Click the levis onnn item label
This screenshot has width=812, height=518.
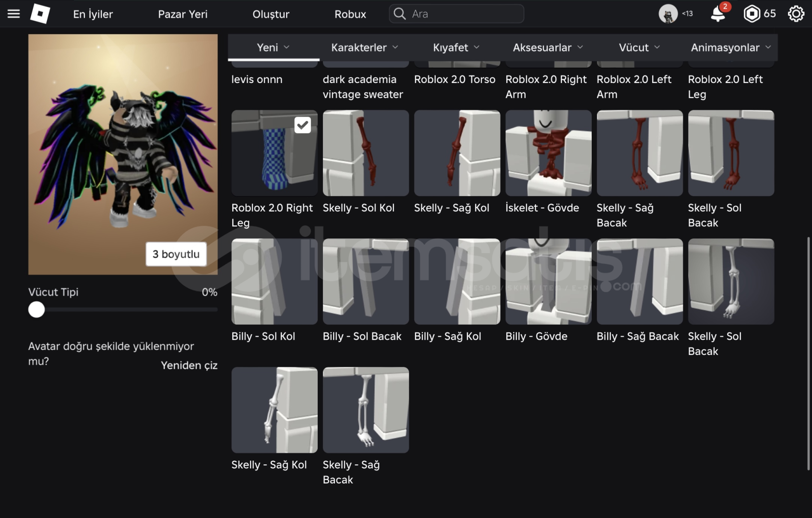coord(257,80)
